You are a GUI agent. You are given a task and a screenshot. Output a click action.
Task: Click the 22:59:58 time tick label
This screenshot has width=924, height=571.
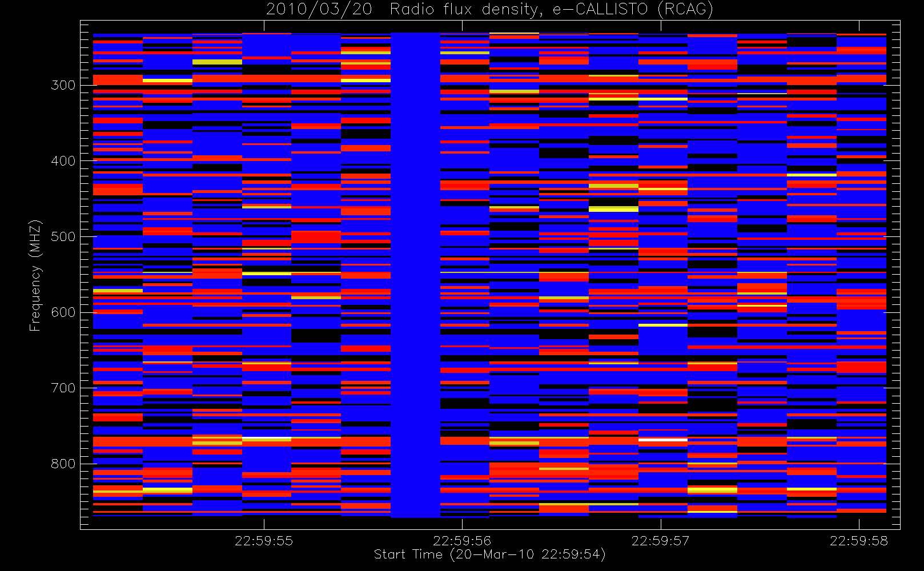tap(859, 541)
